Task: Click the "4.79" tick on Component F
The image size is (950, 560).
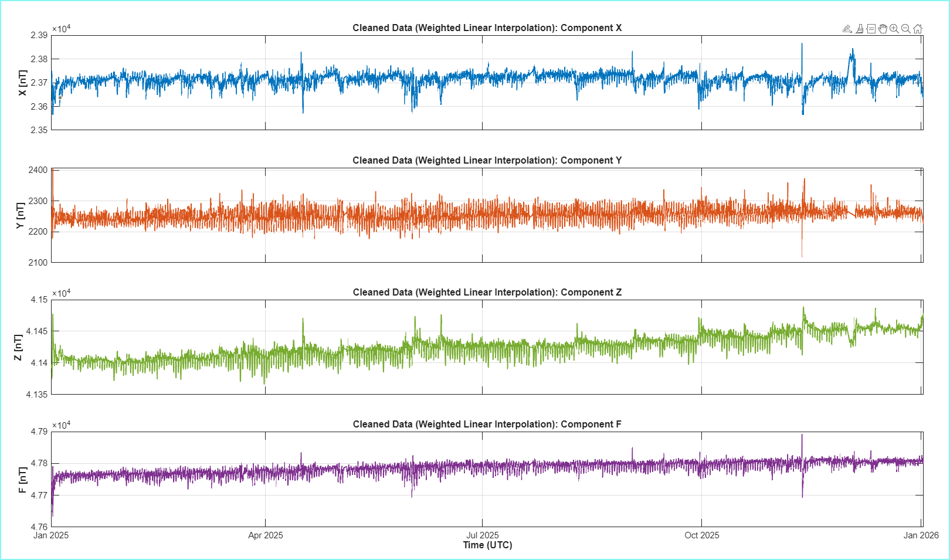Action: pyautogui.click(x=39, y=432)
